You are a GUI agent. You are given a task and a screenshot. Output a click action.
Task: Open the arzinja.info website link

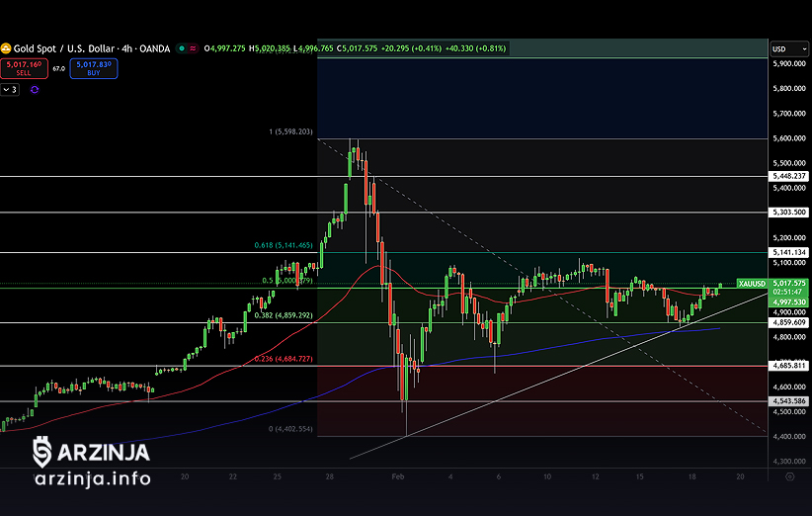(92, 479)
